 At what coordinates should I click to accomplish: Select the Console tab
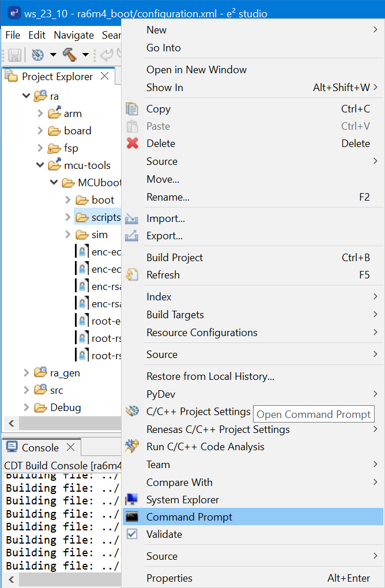tap(41, 447)
